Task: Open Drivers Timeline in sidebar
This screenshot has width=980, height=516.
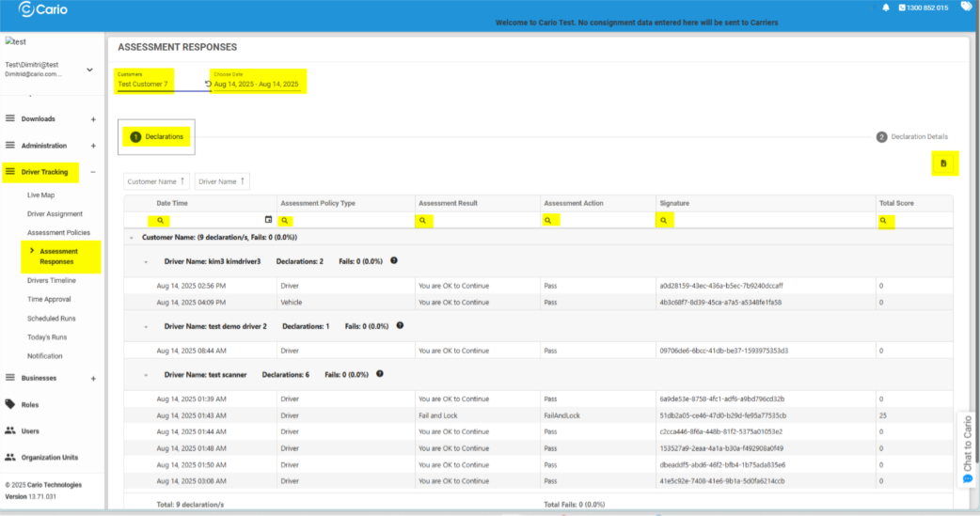Action: point(52,281)
